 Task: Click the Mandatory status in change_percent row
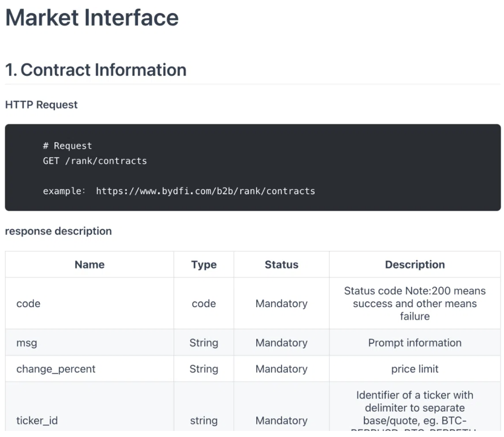282,369
